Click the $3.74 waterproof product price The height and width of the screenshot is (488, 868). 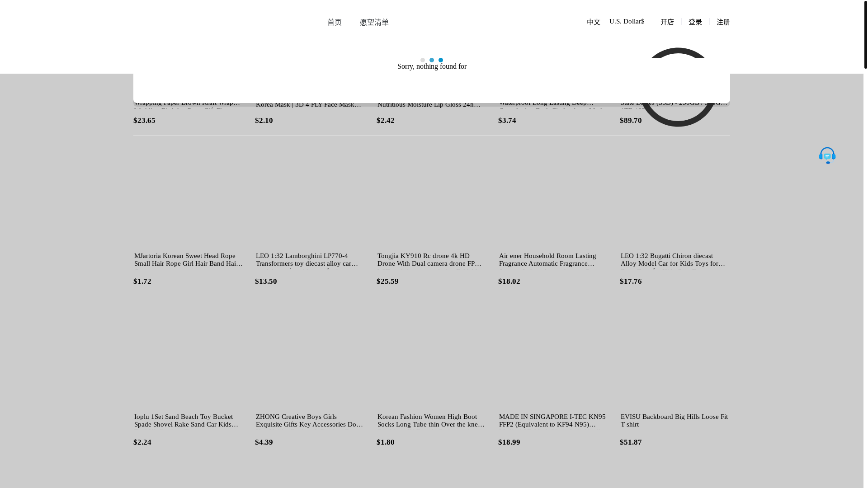pos(507,120)
